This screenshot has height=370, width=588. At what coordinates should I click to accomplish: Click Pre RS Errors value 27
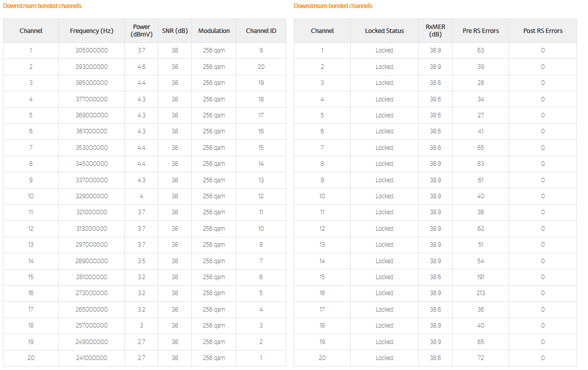pos(481,115)
